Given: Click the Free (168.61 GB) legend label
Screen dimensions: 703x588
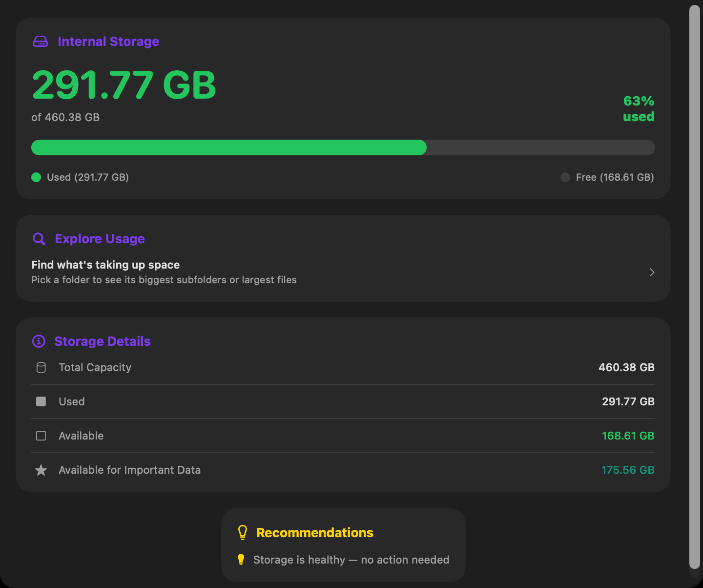Looking at the screenshot, I should pyautogui.click(x=615, y=177).
